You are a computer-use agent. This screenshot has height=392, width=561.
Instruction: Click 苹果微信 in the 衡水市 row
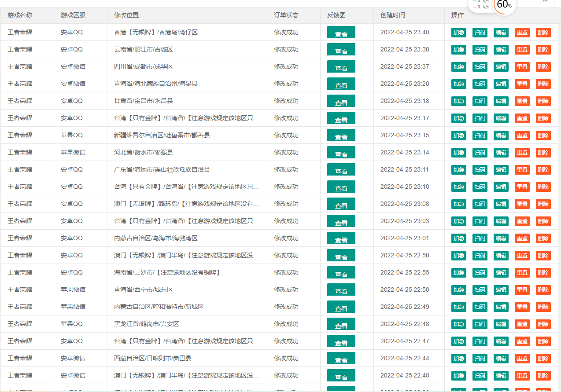click(x=73, y=152)
